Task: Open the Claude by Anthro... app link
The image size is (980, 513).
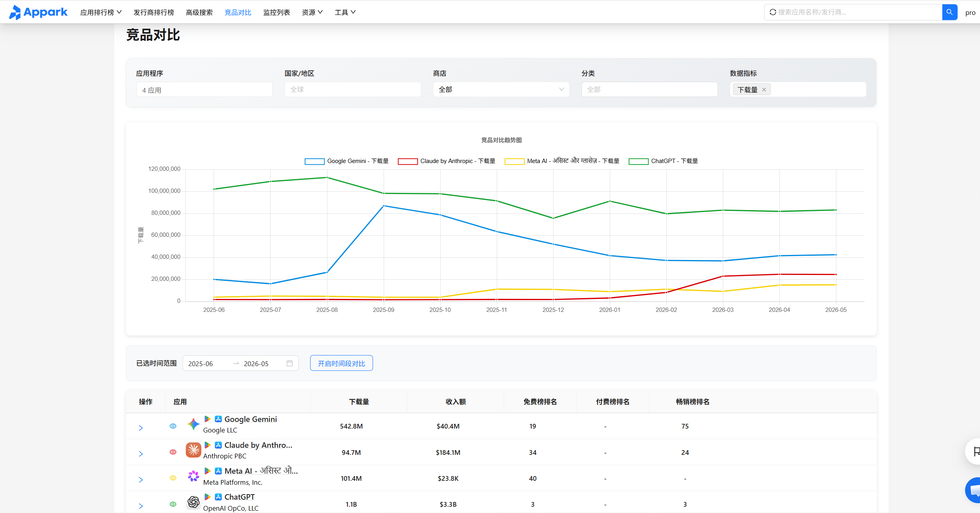Action: [x=258, y=445]
